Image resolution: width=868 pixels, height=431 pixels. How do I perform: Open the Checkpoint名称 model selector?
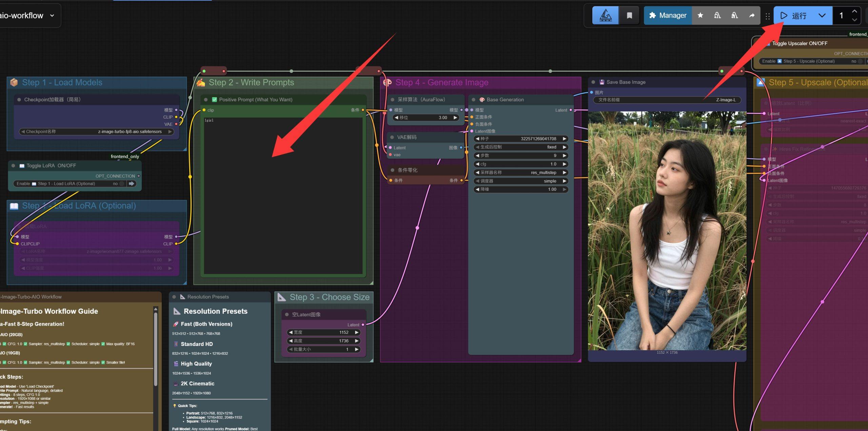97,131
